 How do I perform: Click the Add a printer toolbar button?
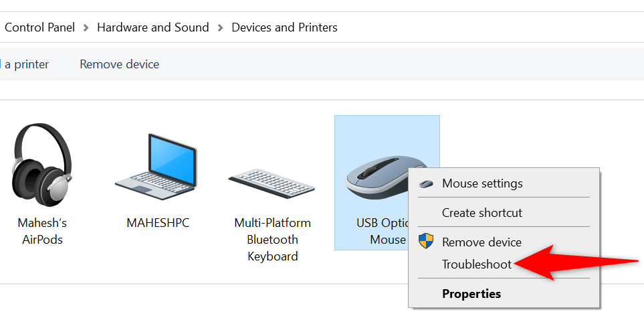25,64
